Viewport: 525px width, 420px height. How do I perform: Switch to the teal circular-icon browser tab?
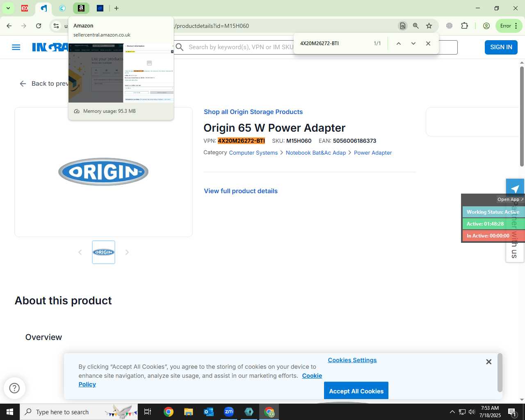(62, 8)
